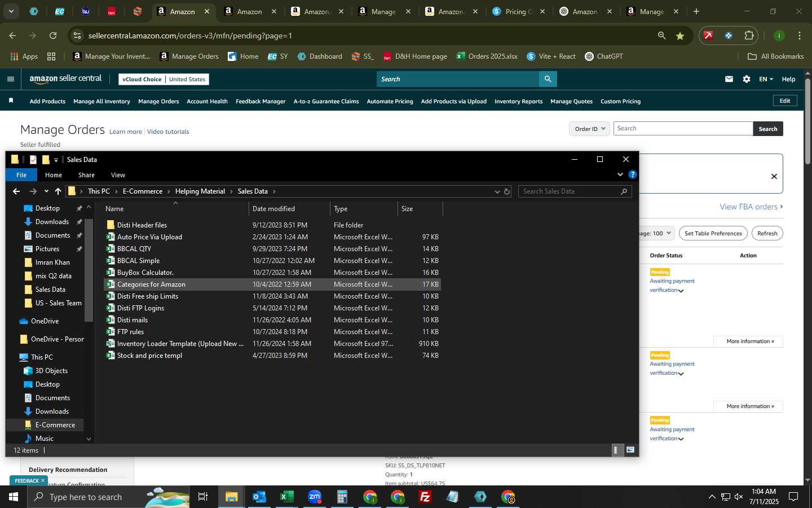Click the bookmark flag icon in navigation bar
This screenshot has height=508, width=812.
click(x=11, y=100)
